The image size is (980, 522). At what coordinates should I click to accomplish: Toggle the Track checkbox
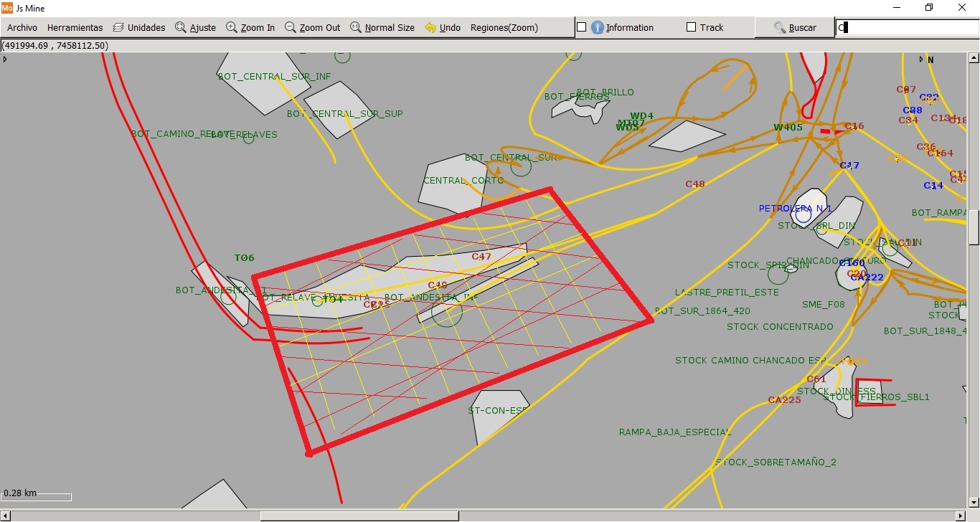692,27
